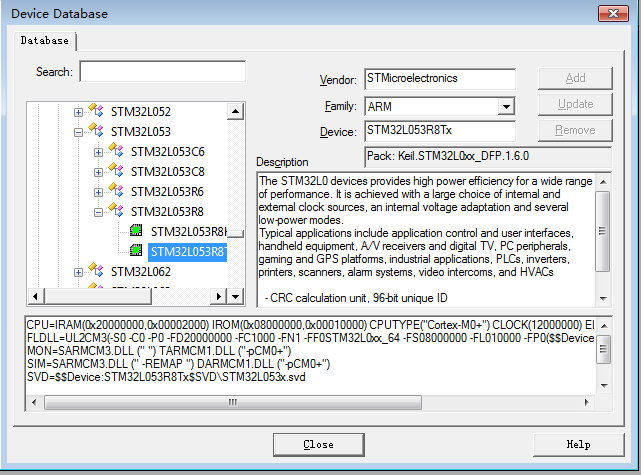Screen dimensions: 641x475
Task: Click the Pack info field
Action: coord(488,157)
